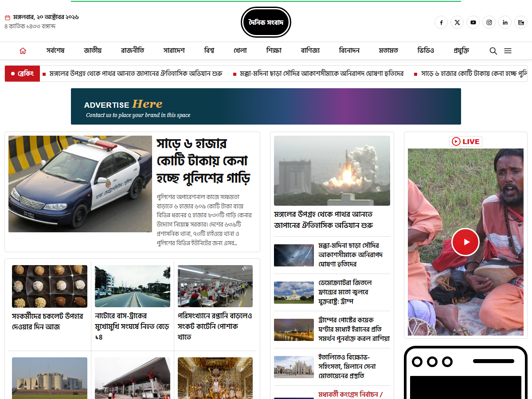This screenshot has width=532, height=399.
Task: Open the Instagram social icon
Action: tap(489, 22)
